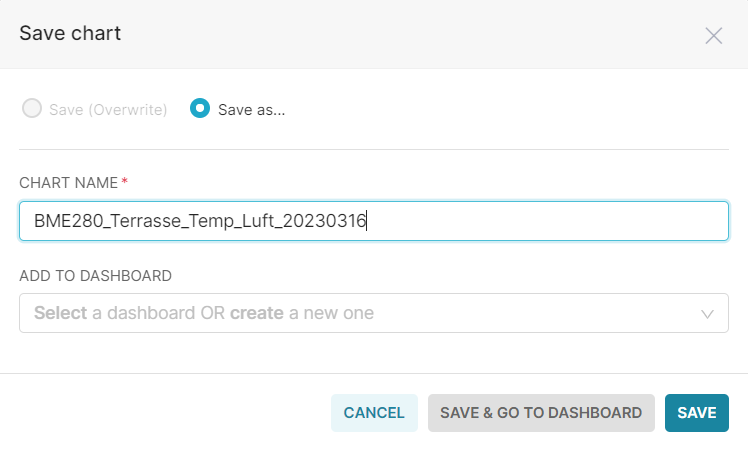748x451 pixels.
Task: Click Save & Go To Dashboard button
Action: [x=541, y=413]
